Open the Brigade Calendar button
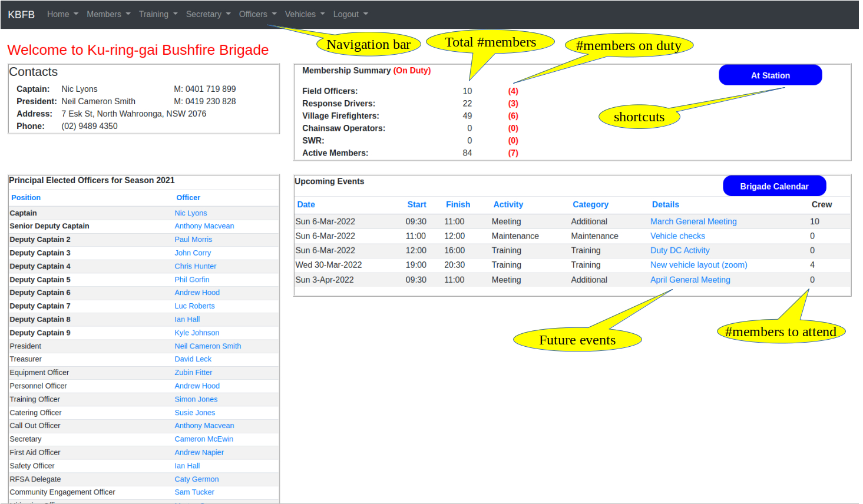863x504 pixels. click(774, 186)
